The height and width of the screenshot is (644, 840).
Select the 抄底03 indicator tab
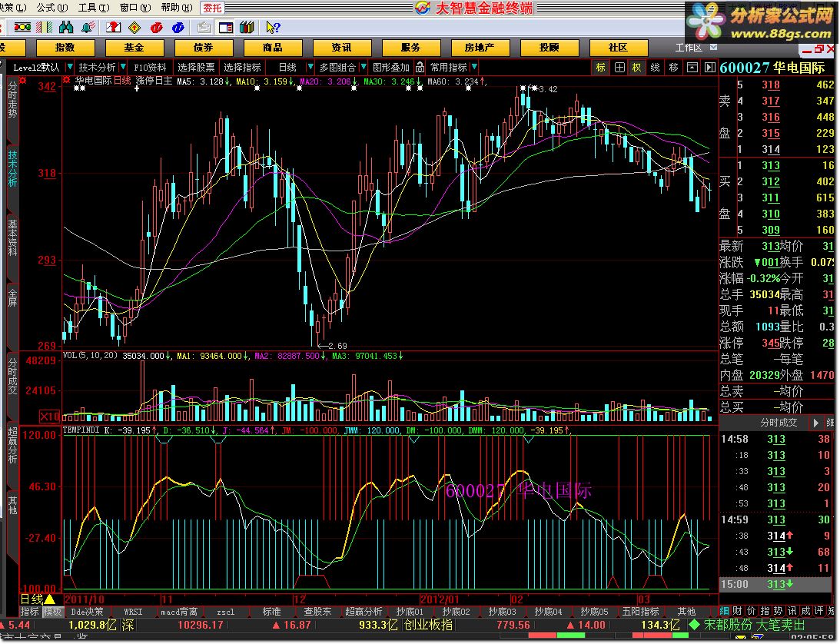[x=502, y=611]
